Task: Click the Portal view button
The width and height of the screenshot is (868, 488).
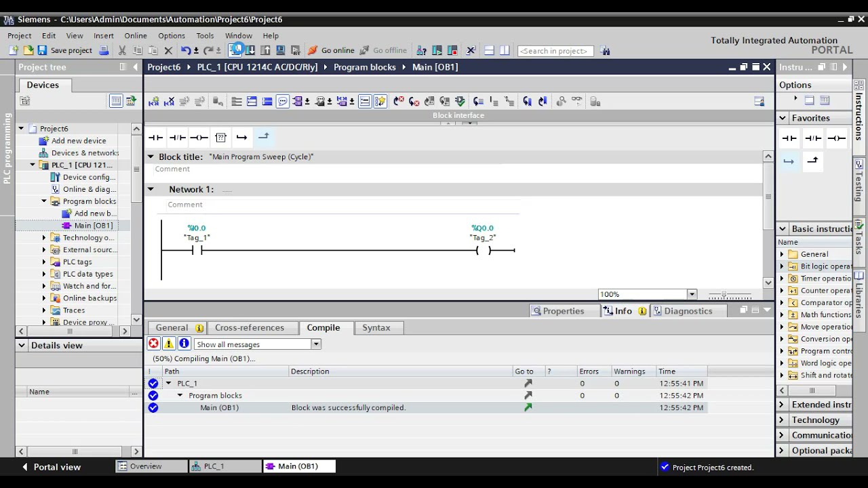Action: point(51,467)
